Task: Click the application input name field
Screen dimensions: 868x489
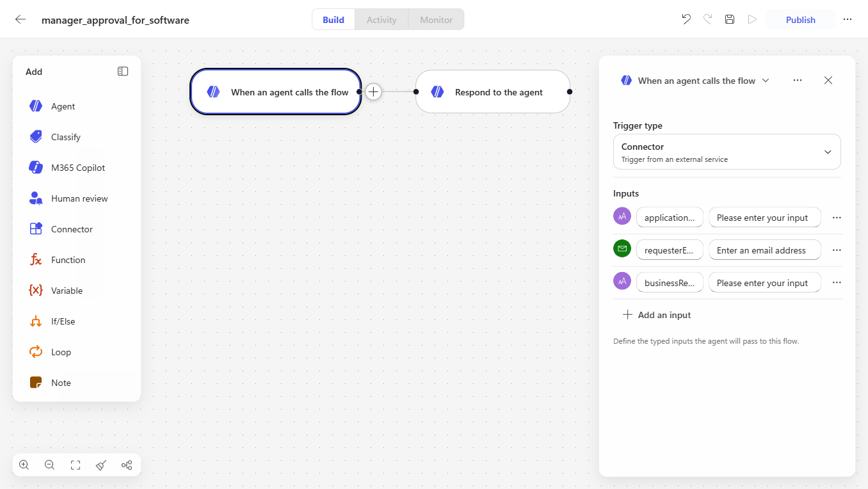Action: click(x=670, y=218)
